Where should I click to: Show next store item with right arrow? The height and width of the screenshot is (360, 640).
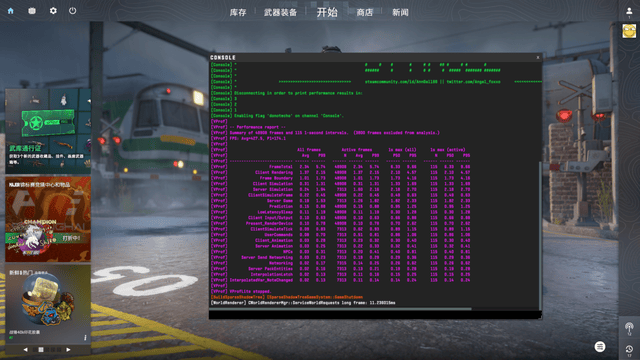coord(68,350)
